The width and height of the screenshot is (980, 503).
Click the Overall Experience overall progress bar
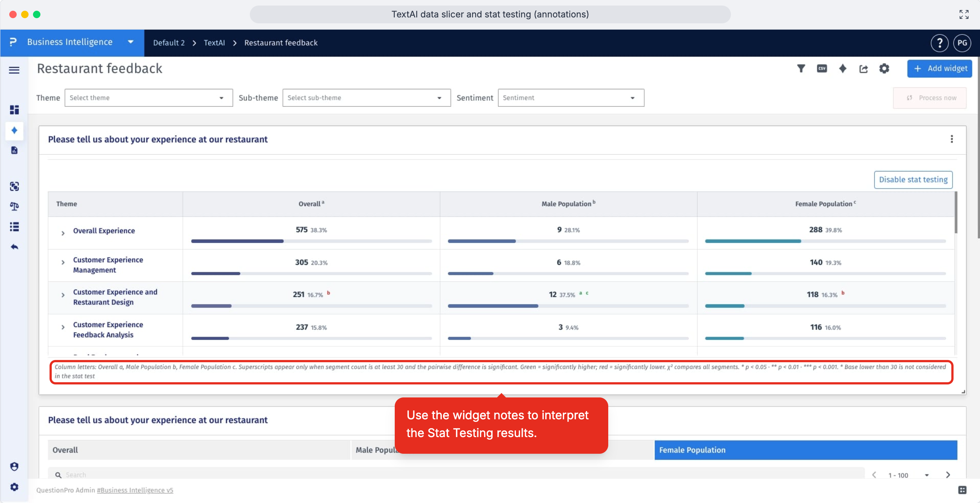311,241
